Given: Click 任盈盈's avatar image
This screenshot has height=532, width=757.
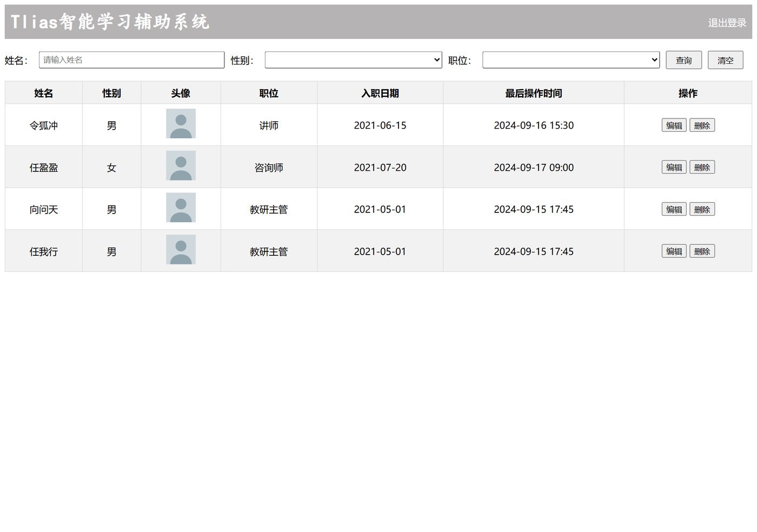Looking at the screenshot, I should click(x=181, y=165).
